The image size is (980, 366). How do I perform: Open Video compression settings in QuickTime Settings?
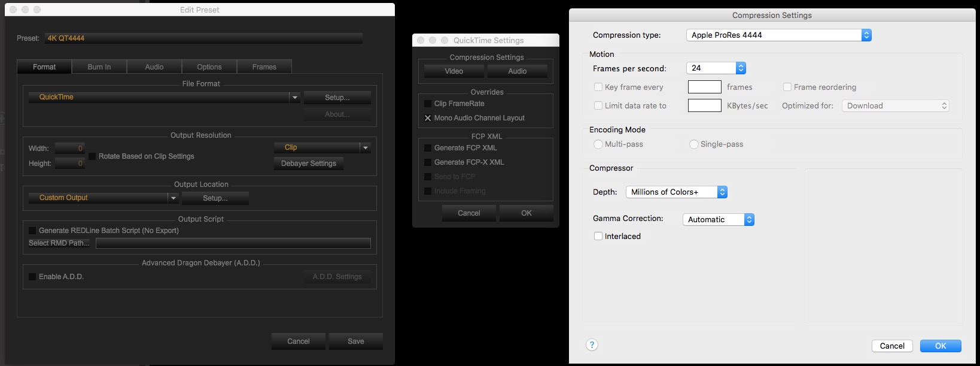pos(454,71)
